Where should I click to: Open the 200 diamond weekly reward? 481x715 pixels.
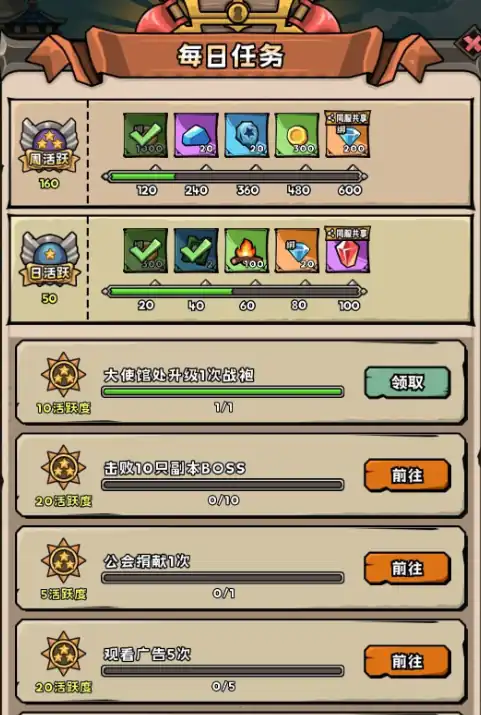pyautogui.click(x=347, y=135)
